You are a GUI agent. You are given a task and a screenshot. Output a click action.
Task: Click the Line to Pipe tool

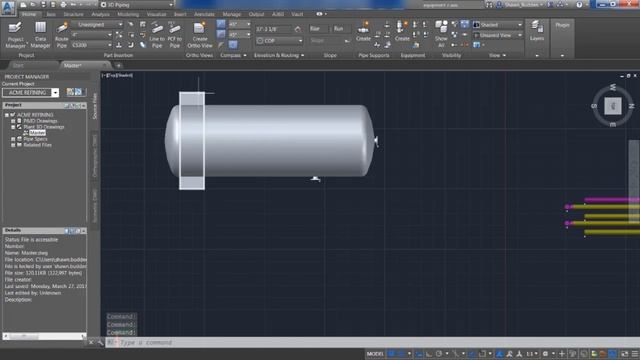(x=157, y=35)
